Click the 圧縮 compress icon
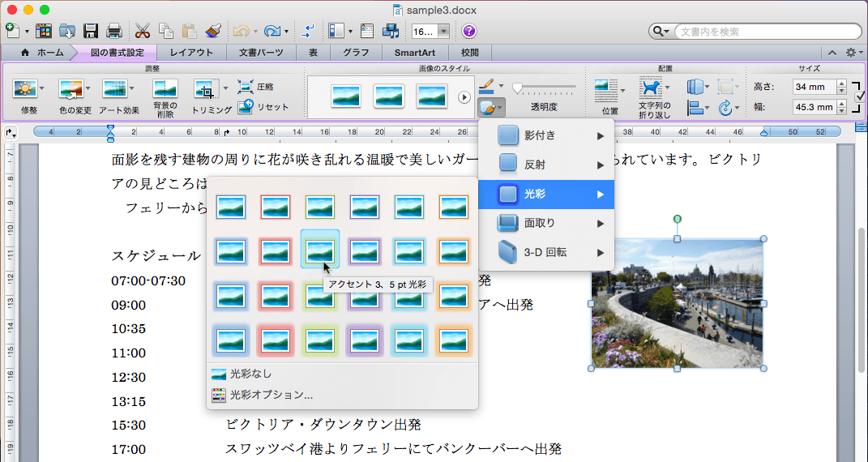This screenshot has height=462, width=868. (246, 87)
